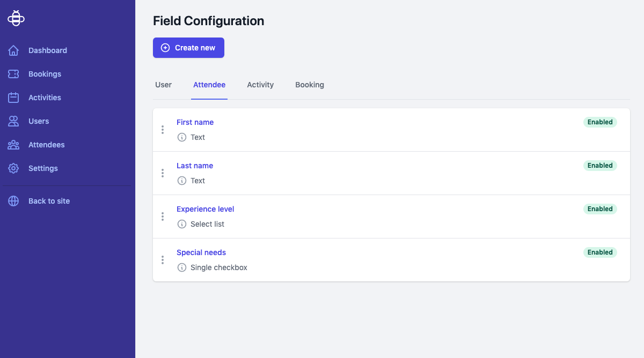Switch to the User tab
The width and height of the screenshot is (644, 358).
tap(163, 85)
